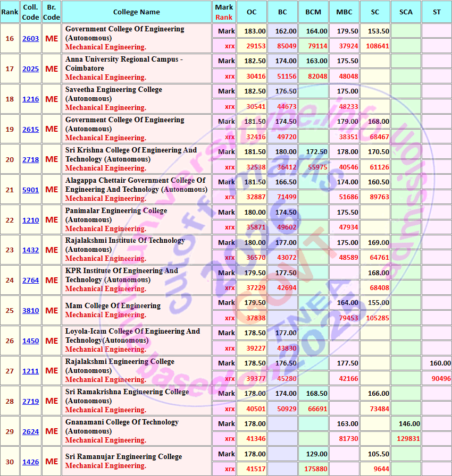Click SCA rank 129831 cell
Screen dimensions: 452x476
(406, 439)
